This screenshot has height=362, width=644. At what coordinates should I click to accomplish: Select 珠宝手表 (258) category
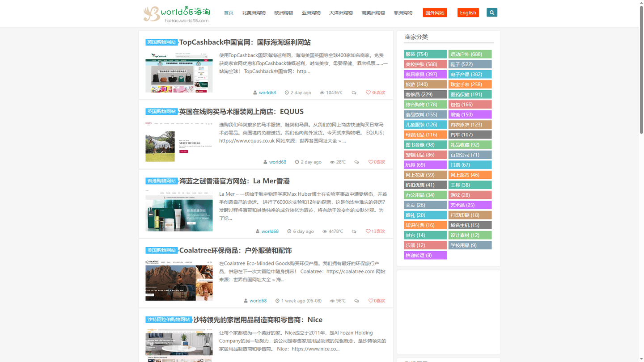pos(470,84)
